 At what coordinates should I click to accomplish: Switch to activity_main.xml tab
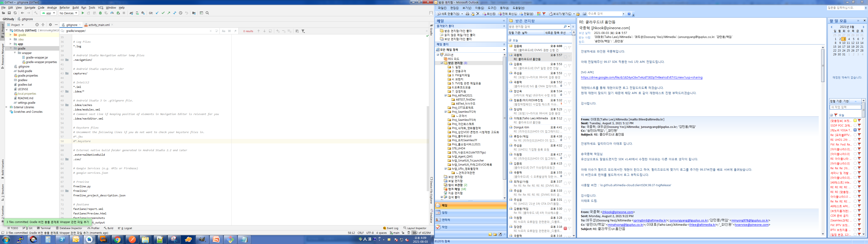pyautogui.click(x=99, y=25)
